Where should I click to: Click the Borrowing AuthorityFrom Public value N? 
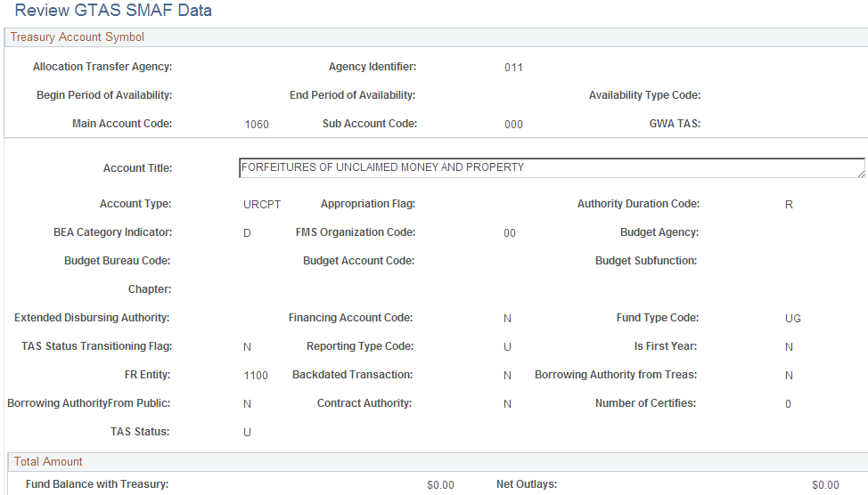point(247,404)
